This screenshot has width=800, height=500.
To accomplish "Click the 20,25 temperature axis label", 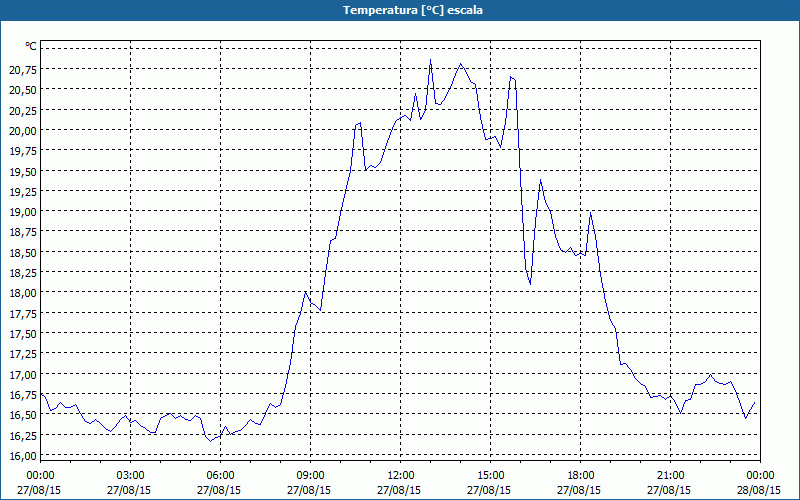I will pos(23,111).
